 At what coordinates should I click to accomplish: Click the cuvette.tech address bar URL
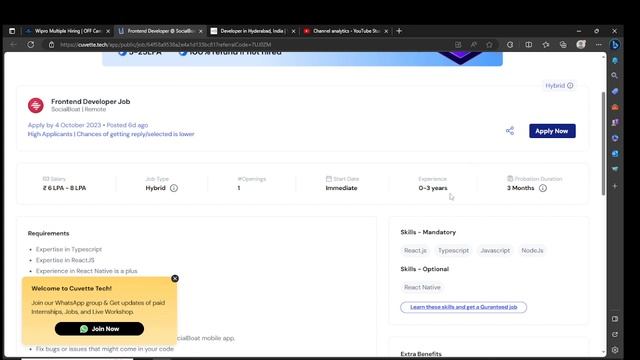[165, 44]
